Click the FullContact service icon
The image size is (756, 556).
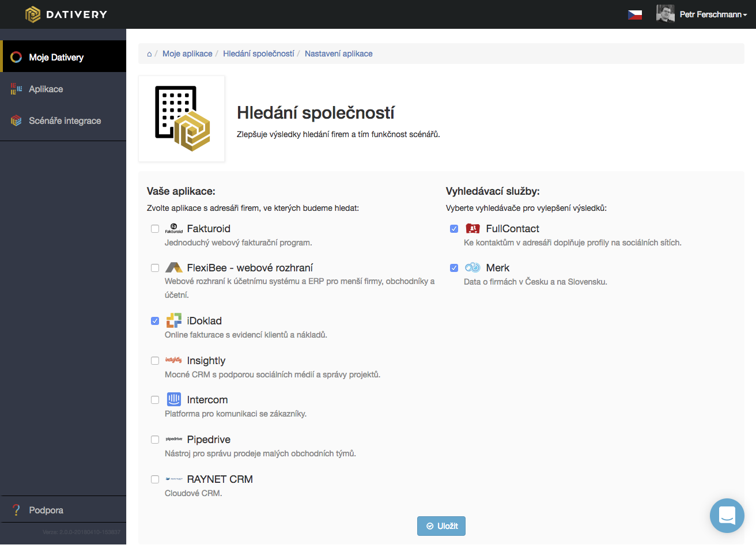click(472, 229)
